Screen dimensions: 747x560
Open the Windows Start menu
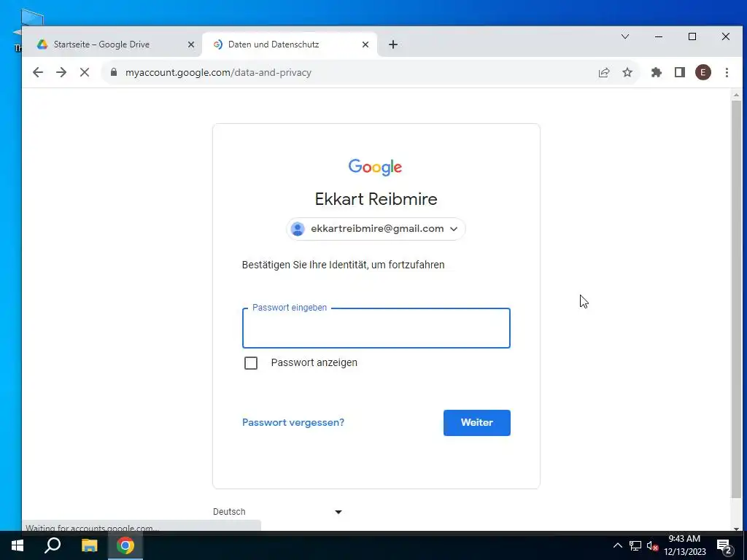pyautogui.click(x=18, y=545)
